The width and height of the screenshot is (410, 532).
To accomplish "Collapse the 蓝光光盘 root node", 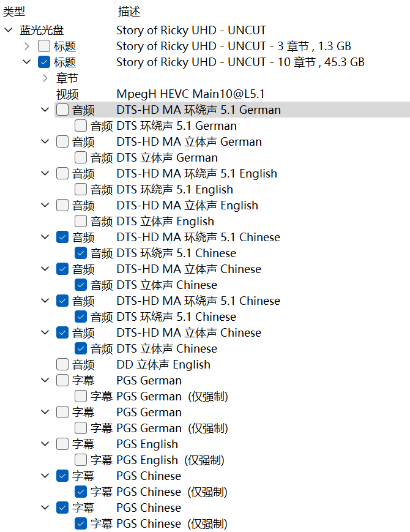I will (x=9, y=30).
